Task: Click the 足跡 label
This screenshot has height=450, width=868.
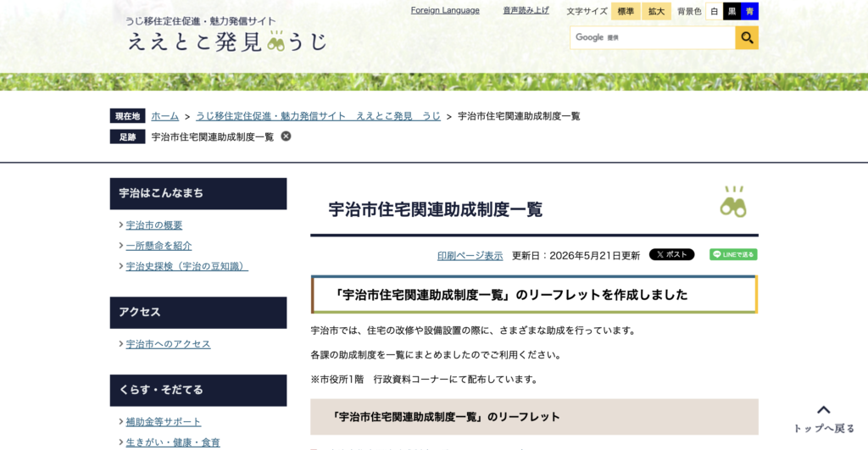Action: click(127, 136)
